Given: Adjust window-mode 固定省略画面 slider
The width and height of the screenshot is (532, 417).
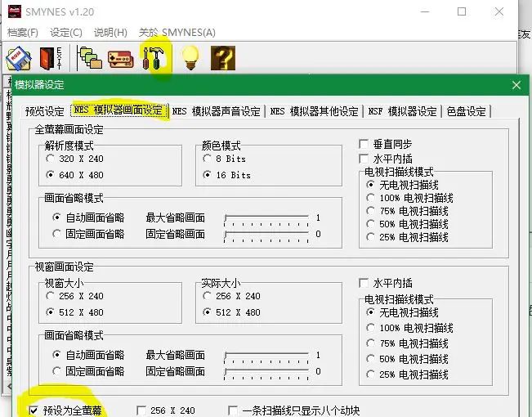Looking at the screenshot, I should (x=266, y=373).
